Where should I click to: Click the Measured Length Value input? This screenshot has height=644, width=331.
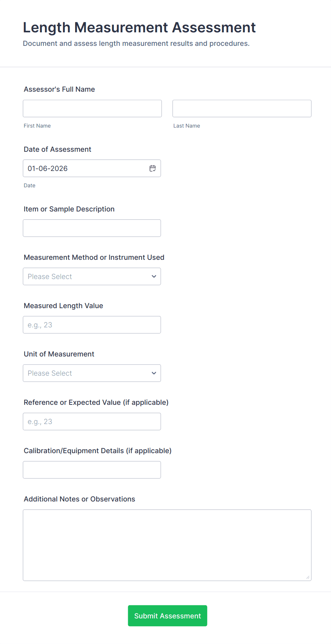click(92, 325)
